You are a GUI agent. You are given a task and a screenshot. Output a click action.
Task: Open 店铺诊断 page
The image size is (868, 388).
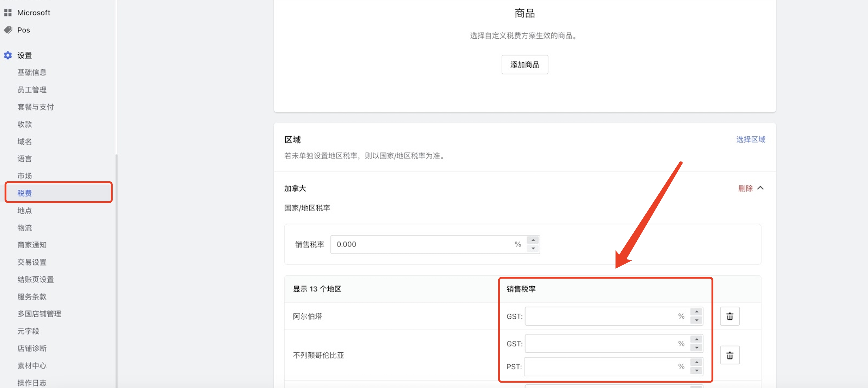click(32, 348)
